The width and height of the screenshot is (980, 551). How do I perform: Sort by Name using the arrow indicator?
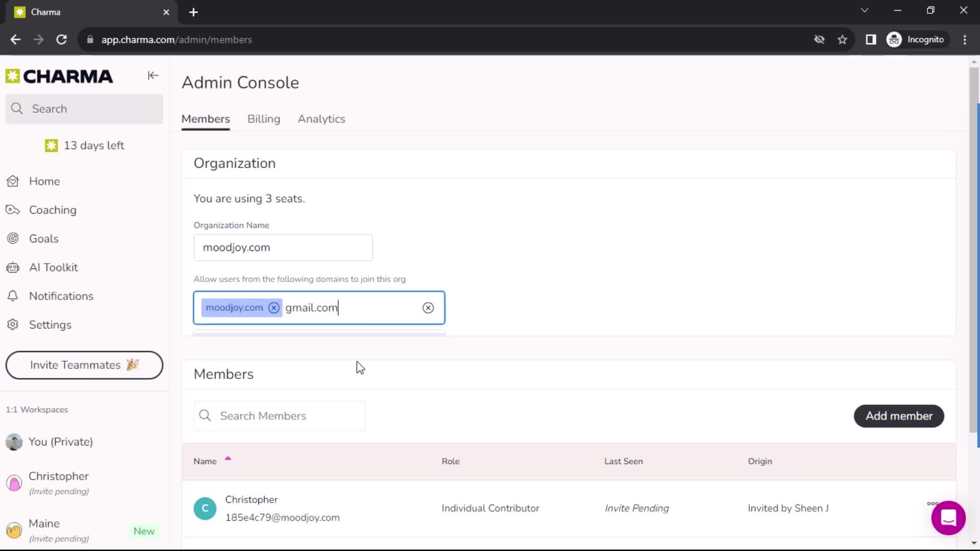(228, 459)
